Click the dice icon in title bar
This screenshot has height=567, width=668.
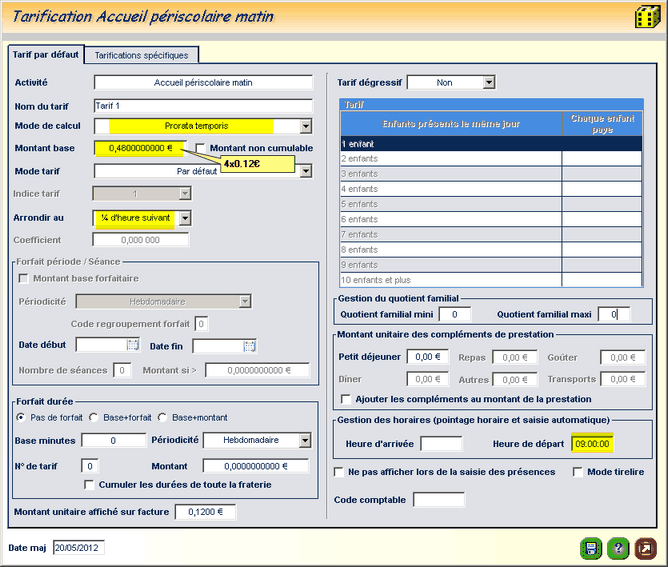point(646,17)
